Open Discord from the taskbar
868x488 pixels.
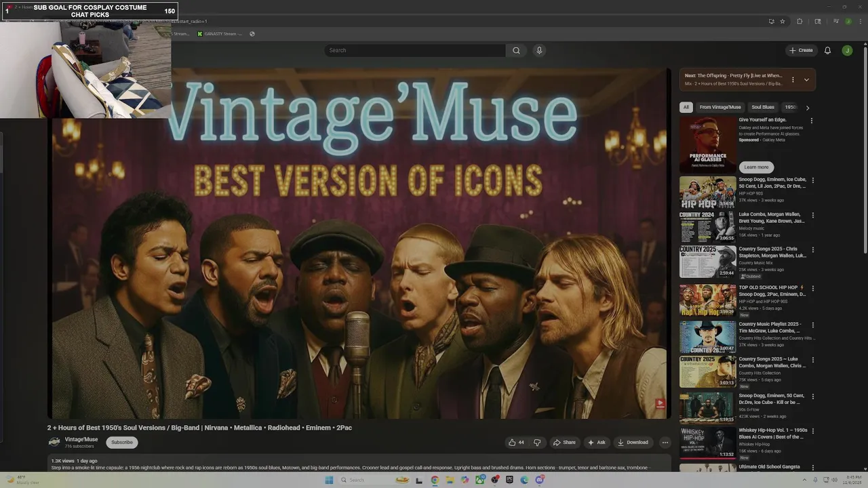[539, 480]
